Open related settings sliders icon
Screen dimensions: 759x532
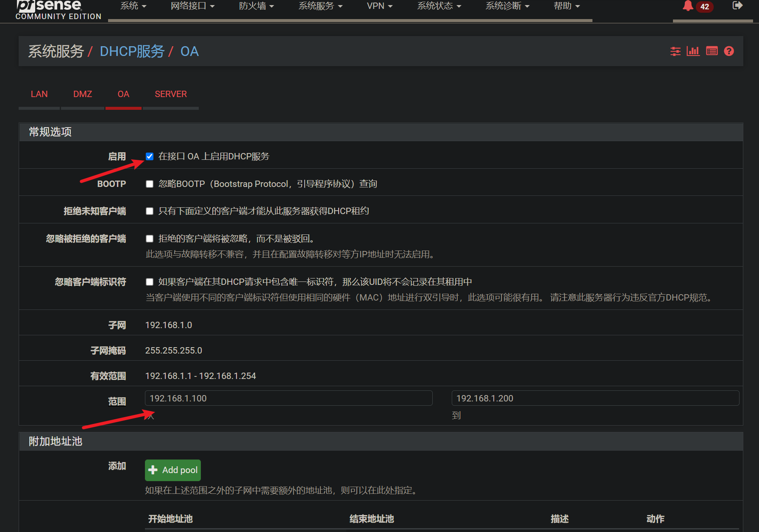point(676,51)
